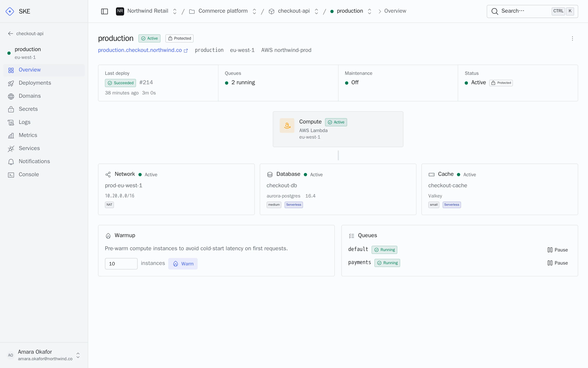The width and height of the screenshot is (588, 368).
Task: Toggle the sidebar panel icon
Action: (105, 11)
